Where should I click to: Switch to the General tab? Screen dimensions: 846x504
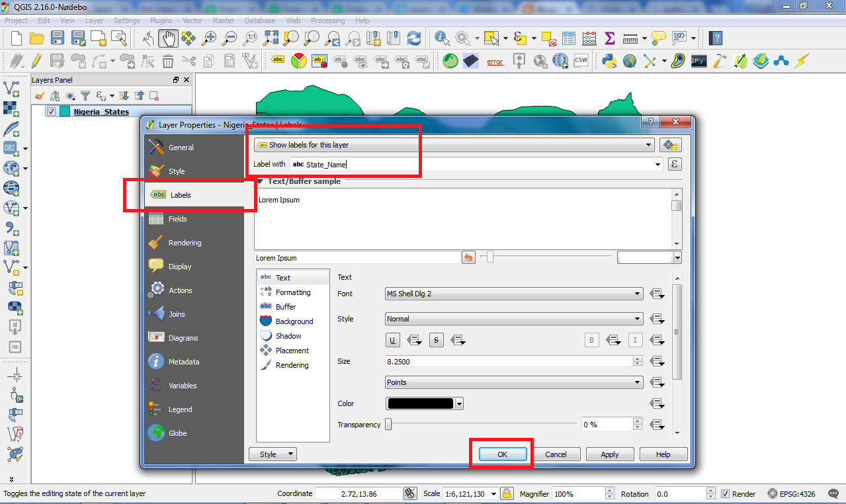point(194,147)
